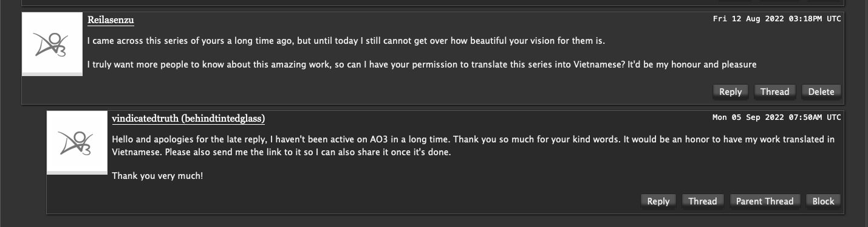868x227 pixels.
Task: Reply to vindicatedtruth's comment
Action: coord(658,201)
